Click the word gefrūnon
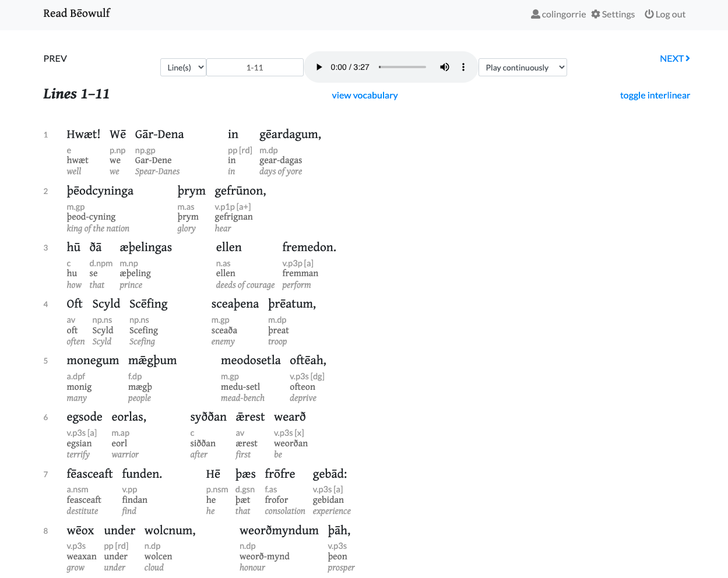The height and width of the screenshot is (578, 728). (240, 191)
